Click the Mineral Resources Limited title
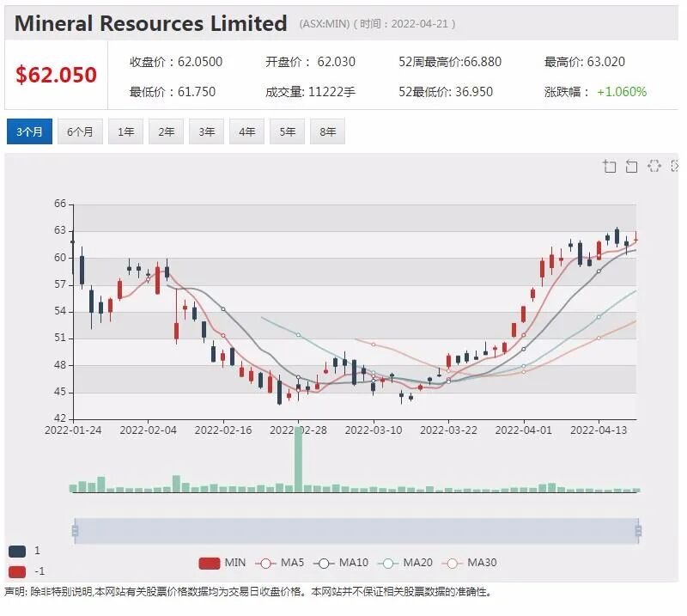This screenshot has width=687, height=616. [x=151, y=23]
